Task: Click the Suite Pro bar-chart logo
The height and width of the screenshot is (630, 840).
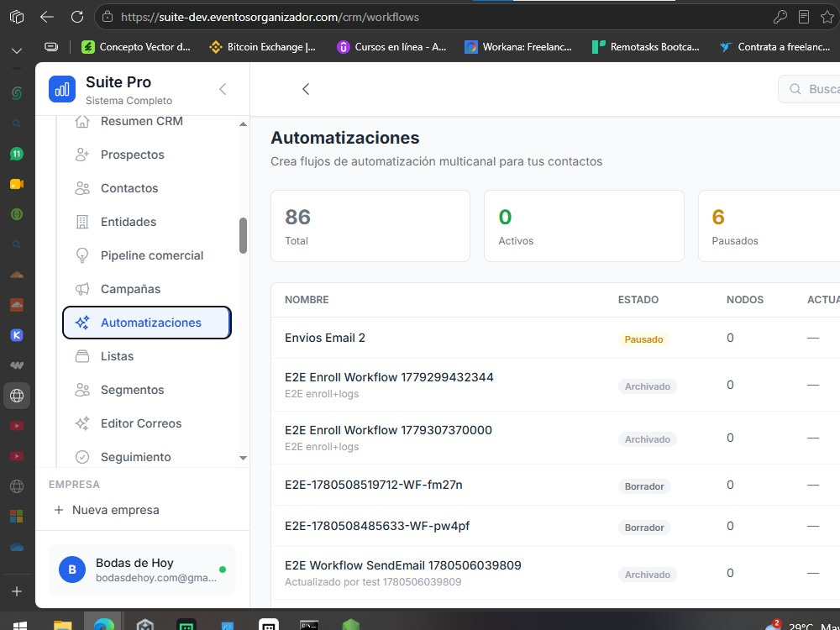Action: pyautogui.click(x=62, y=89)
